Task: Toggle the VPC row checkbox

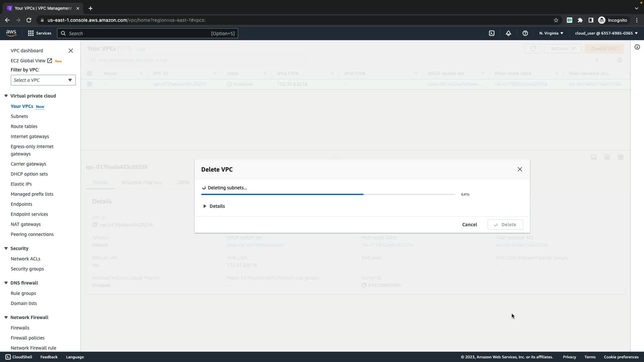Action: 90,84
